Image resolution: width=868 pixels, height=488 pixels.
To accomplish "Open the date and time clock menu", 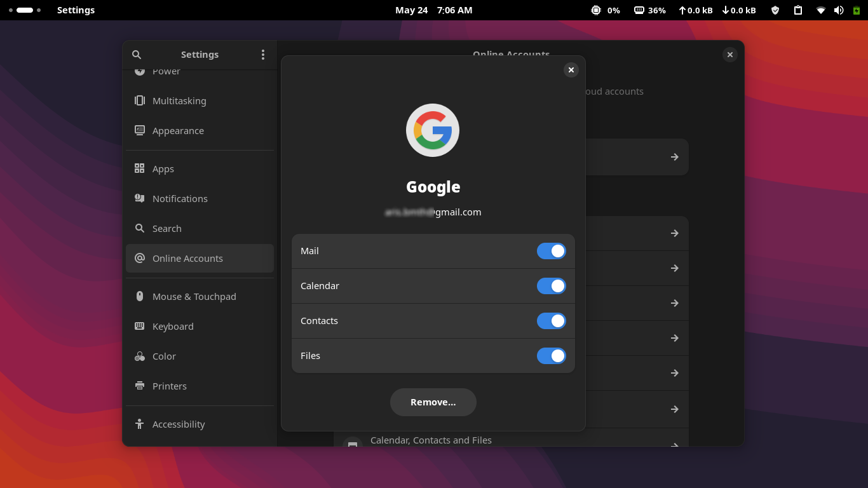I will tap(433, 10).
